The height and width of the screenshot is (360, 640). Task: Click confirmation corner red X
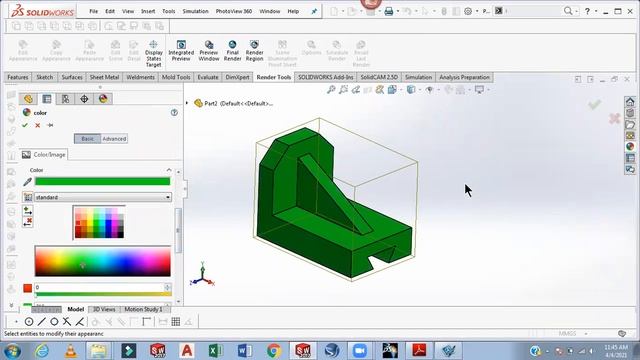point(615,118)
